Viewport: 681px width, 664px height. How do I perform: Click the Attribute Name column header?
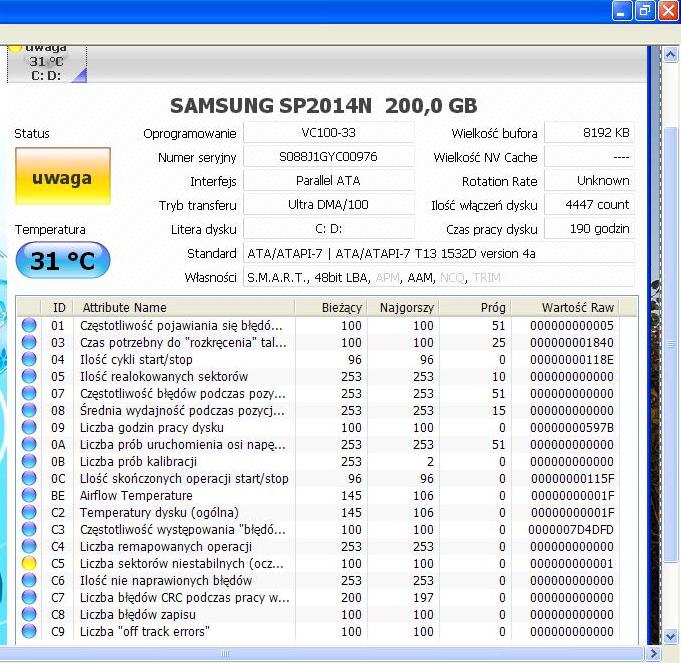coord(184,307)
